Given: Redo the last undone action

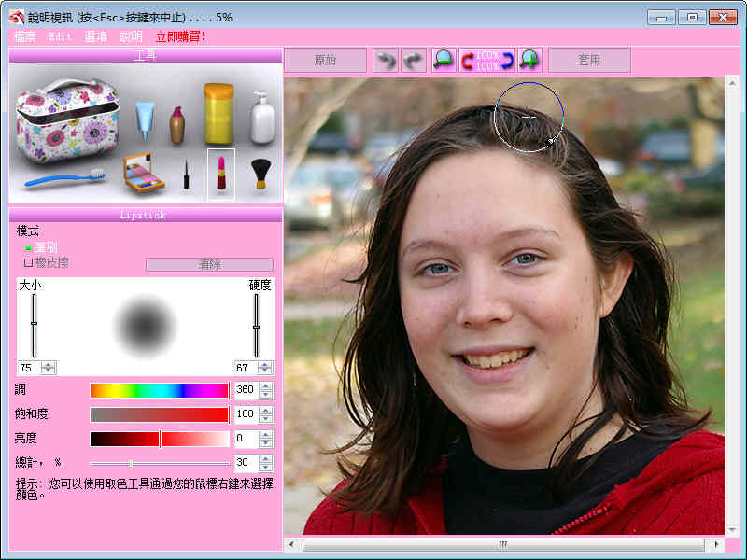Looking at the screenshot, I should 413,61.
